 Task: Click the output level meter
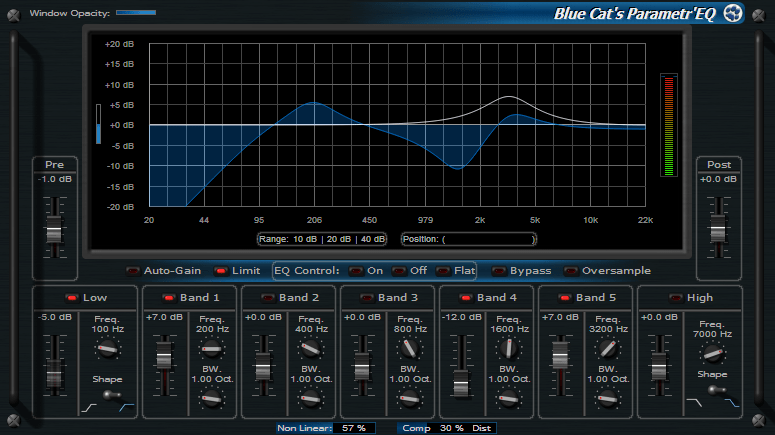pos(669,125)
